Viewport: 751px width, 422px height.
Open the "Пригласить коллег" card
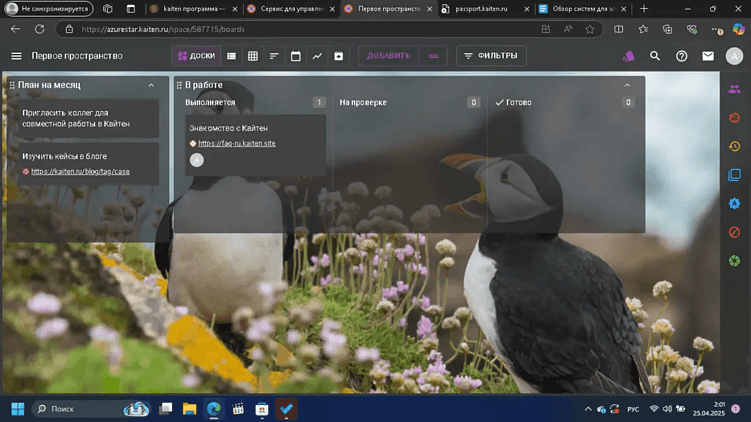coord(80,118)
